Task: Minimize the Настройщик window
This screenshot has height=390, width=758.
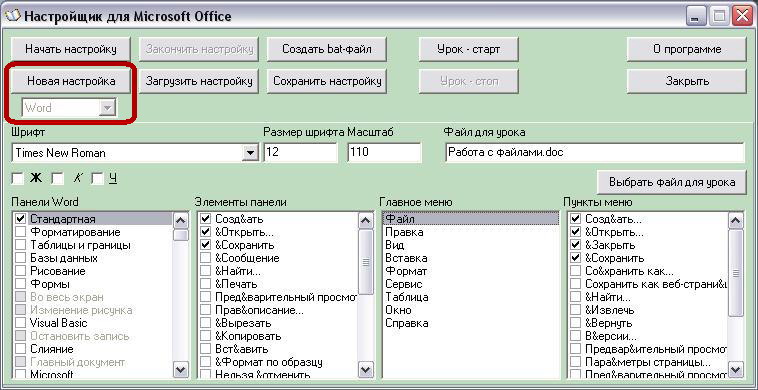Action: [x=695, y=17]
